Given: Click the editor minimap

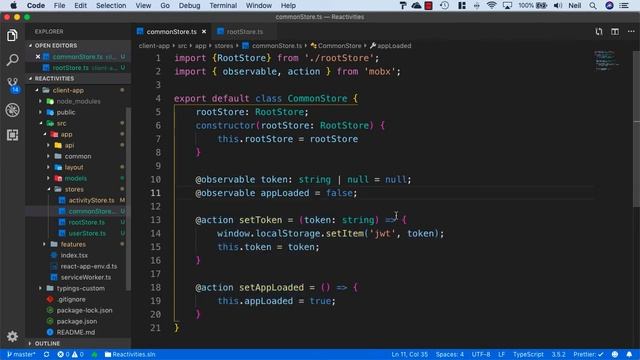Looking at the screenshot, I should pos(606,60).
